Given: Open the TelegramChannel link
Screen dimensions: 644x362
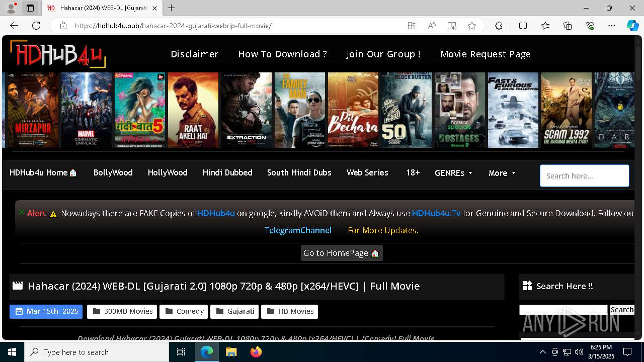Looking at the screenshot, I should [298, 230].
